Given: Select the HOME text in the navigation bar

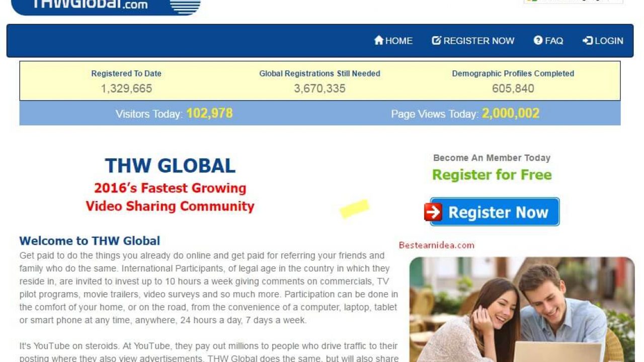Looking at the screenshot, I should pos(398,41).
